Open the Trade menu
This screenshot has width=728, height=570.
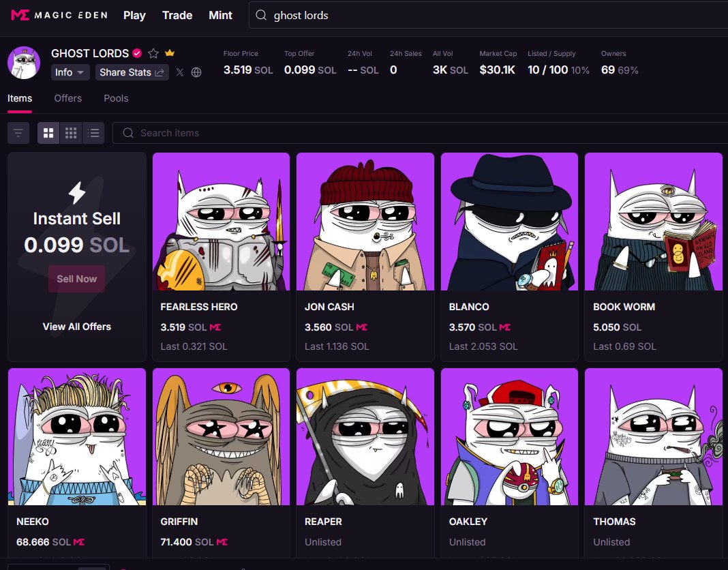click(x=177, y=15)
